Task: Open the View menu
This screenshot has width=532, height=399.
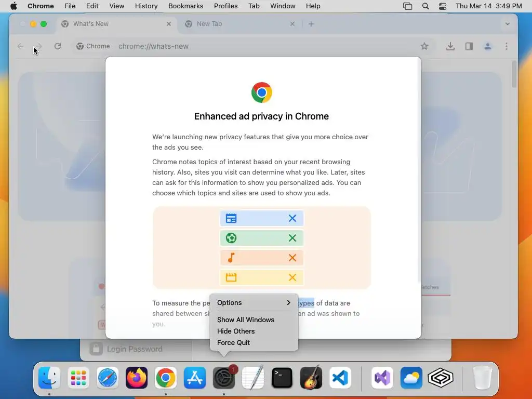Action: tap(116, 6)
